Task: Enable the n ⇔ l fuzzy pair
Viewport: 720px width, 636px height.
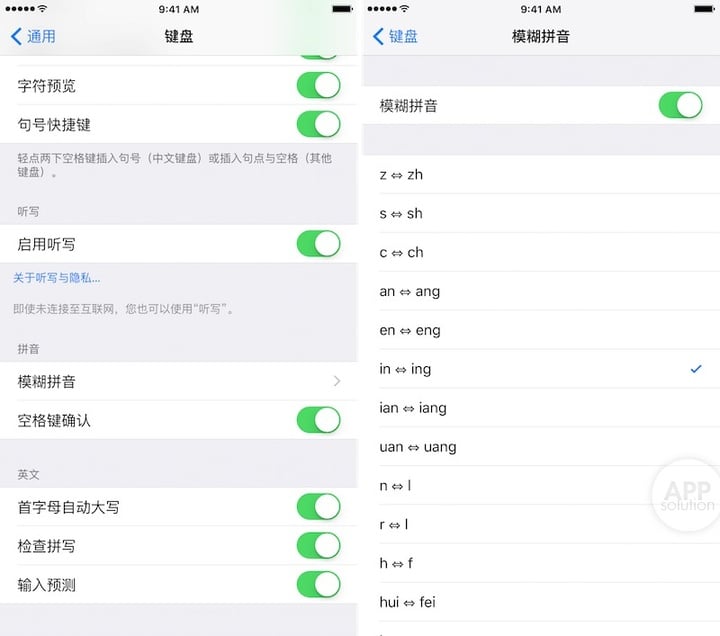Action: point(541,485)
